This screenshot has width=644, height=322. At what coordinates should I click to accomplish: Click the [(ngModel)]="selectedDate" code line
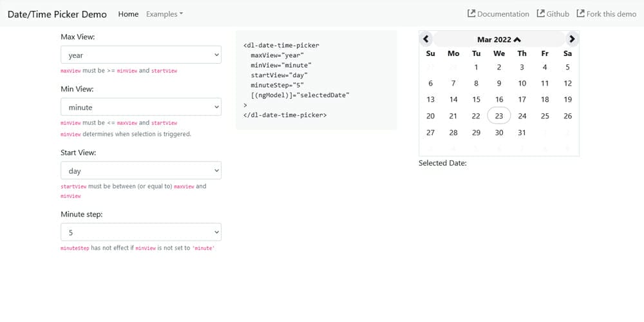300,95
